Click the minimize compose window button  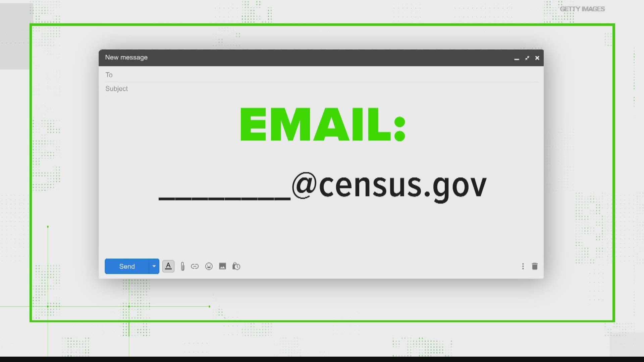516,57
